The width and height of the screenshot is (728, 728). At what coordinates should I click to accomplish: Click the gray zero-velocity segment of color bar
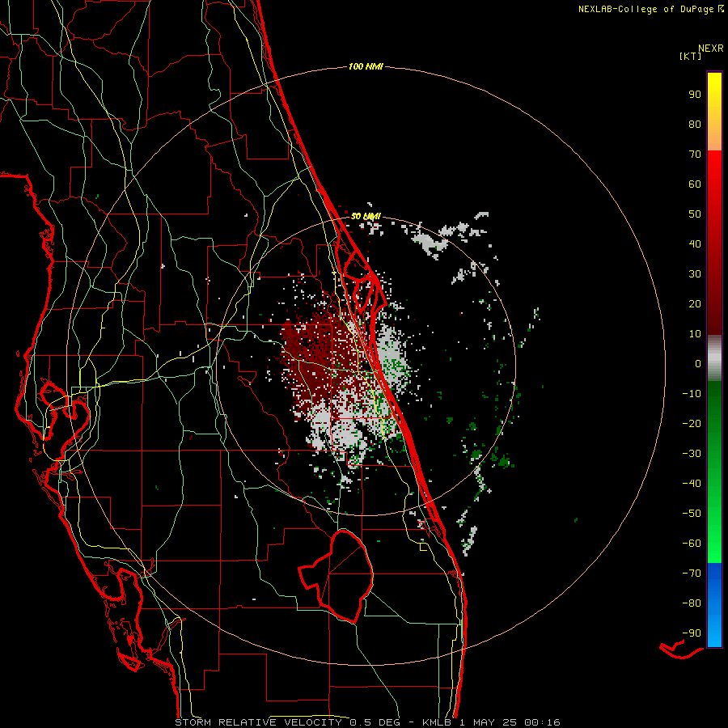coord(714,358)
